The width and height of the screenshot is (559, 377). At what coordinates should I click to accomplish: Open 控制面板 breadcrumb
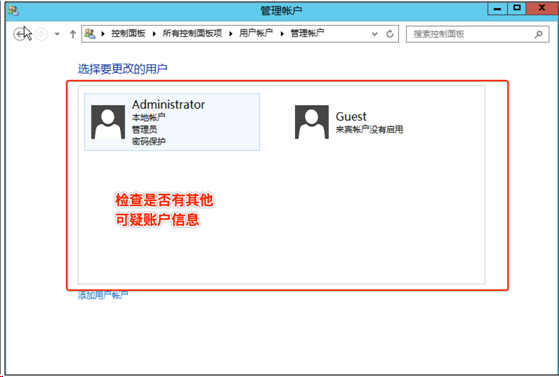pyautogui.click(x=128, y=34)
